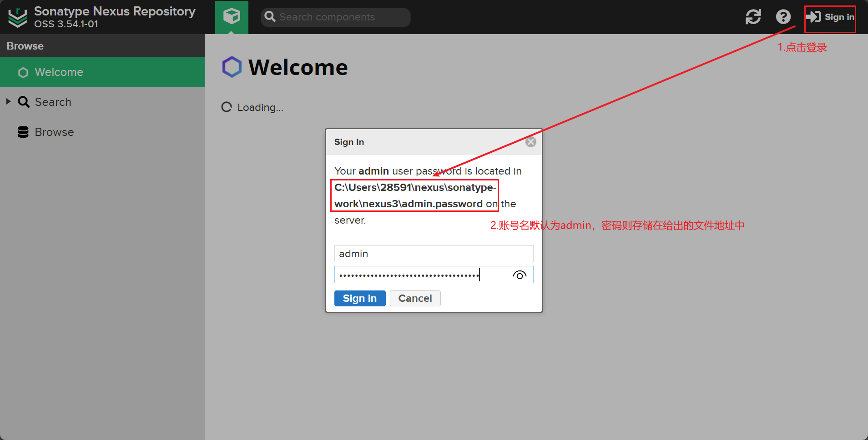Click the blue Sign in dialog button
868x440 pixels.
point(360,298)
